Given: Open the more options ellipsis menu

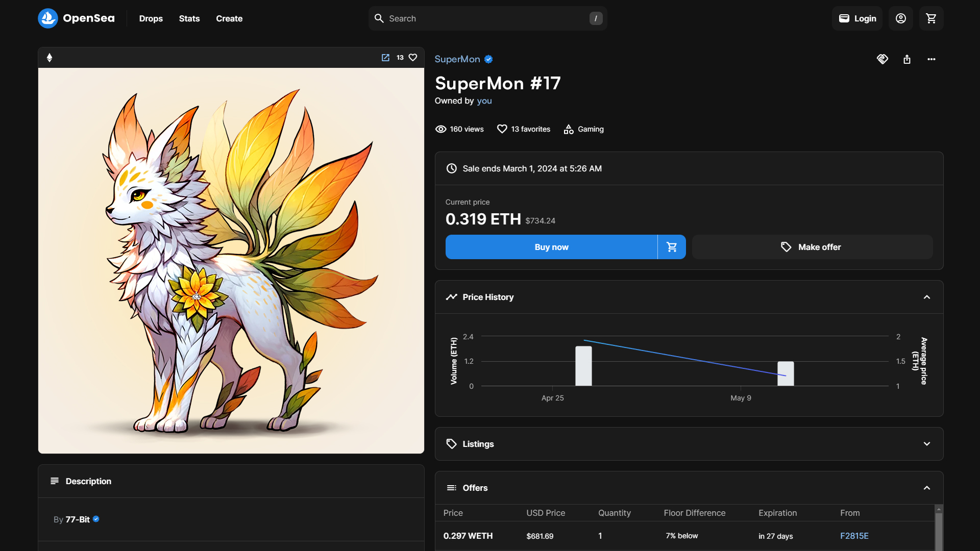Looking at the screenshot, I should coord(931,59).
